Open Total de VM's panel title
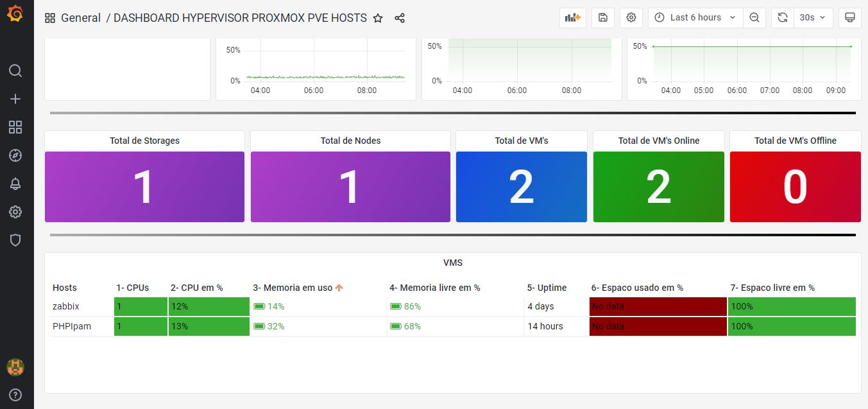 click(x=522, y=141)
